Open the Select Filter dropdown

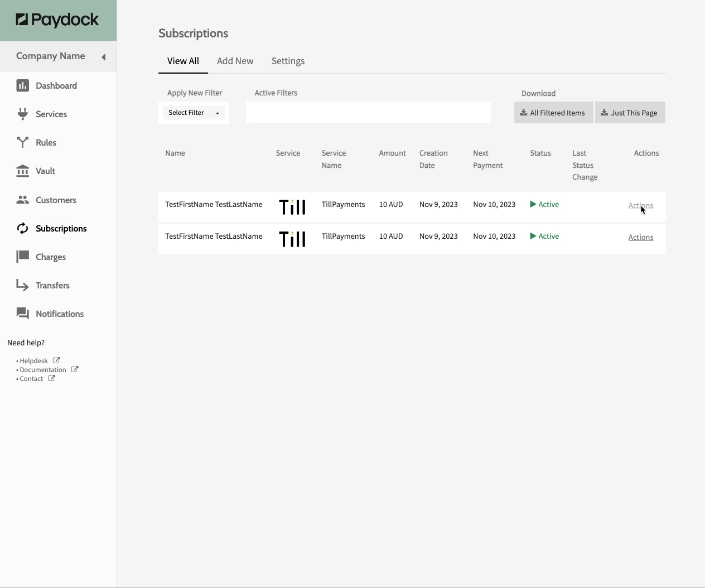click(194, 113)
